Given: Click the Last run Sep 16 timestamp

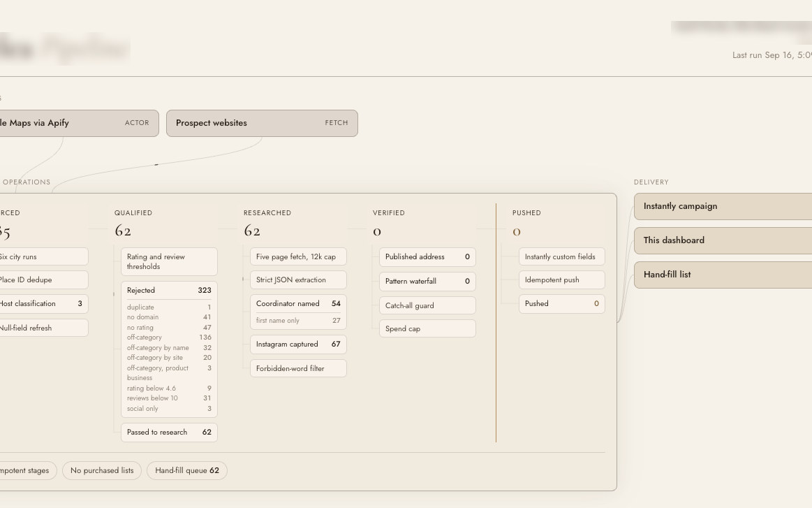Looking at the screenshot, I should (x=772, y=55).
